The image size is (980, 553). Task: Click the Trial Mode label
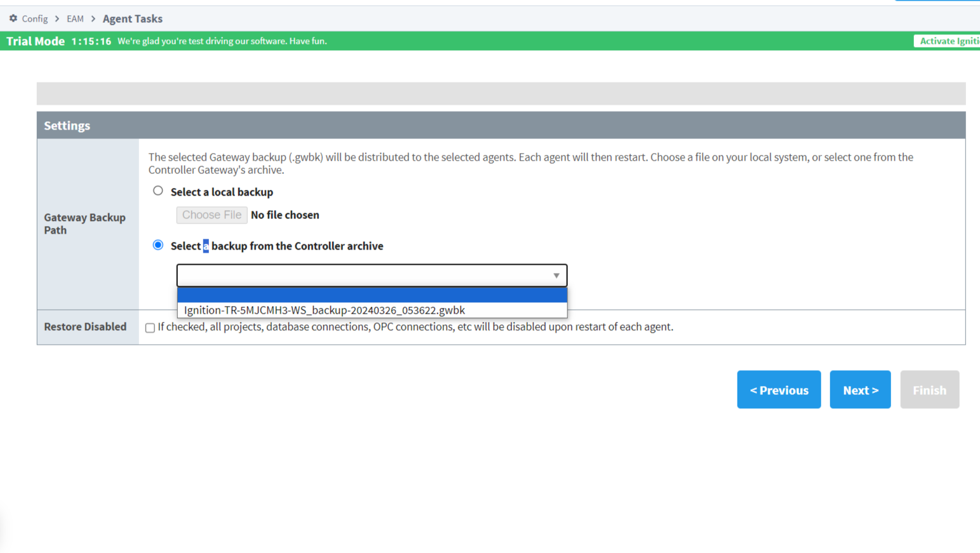pyautogui.click(x=36, y=41)
